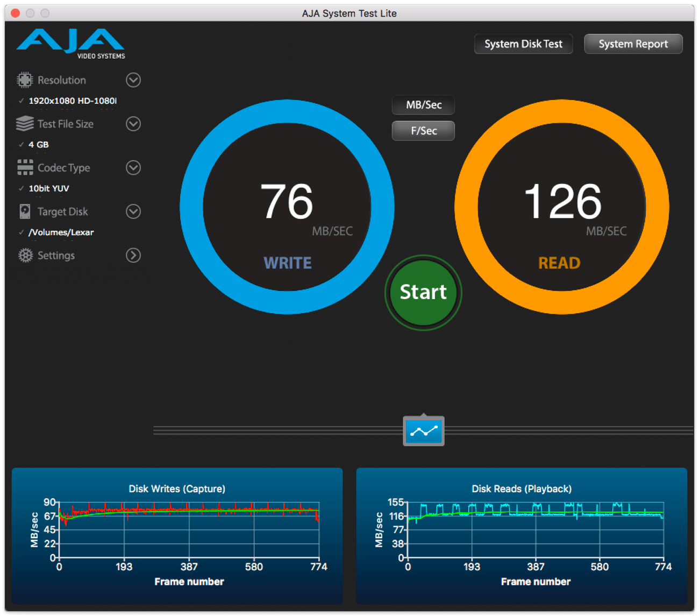Click the Settings gear icon
Viewport: 699px width, 616px height.
(25, 256)
